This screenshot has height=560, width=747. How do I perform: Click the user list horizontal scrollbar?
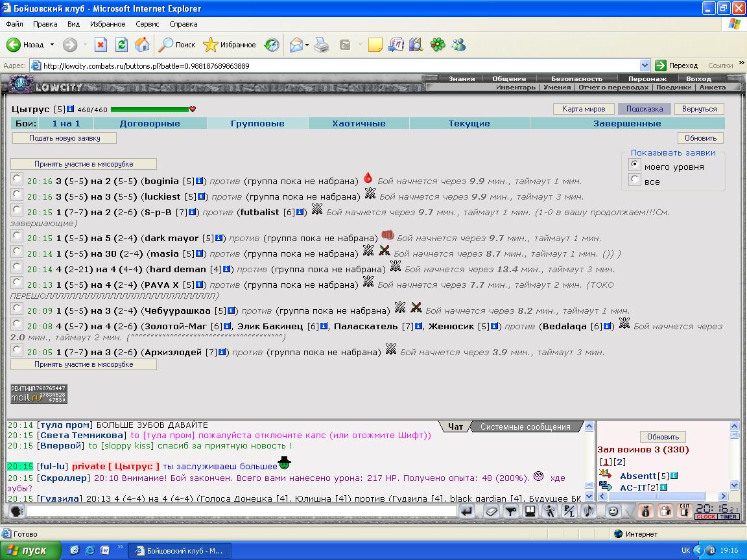663,496
